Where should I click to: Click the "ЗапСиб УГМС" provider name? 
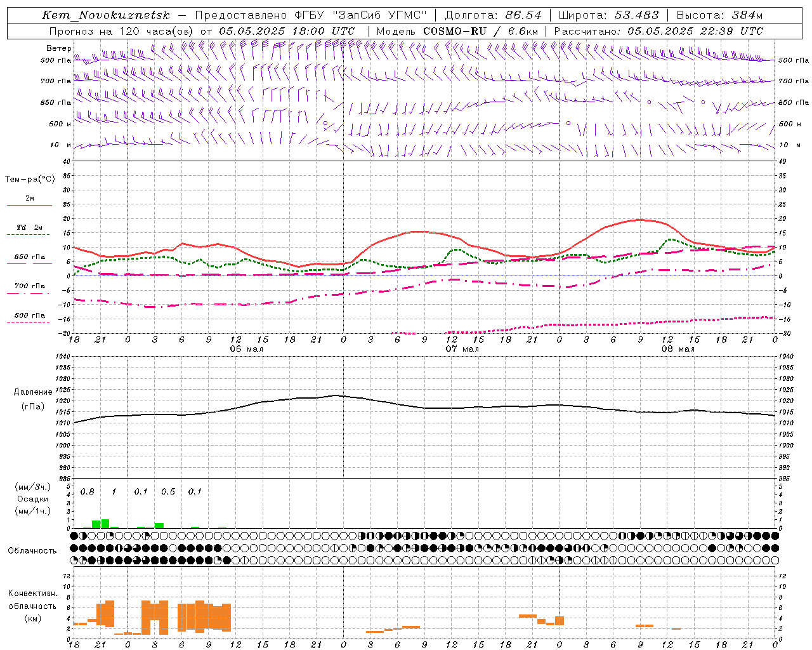[x=379, y=16]
